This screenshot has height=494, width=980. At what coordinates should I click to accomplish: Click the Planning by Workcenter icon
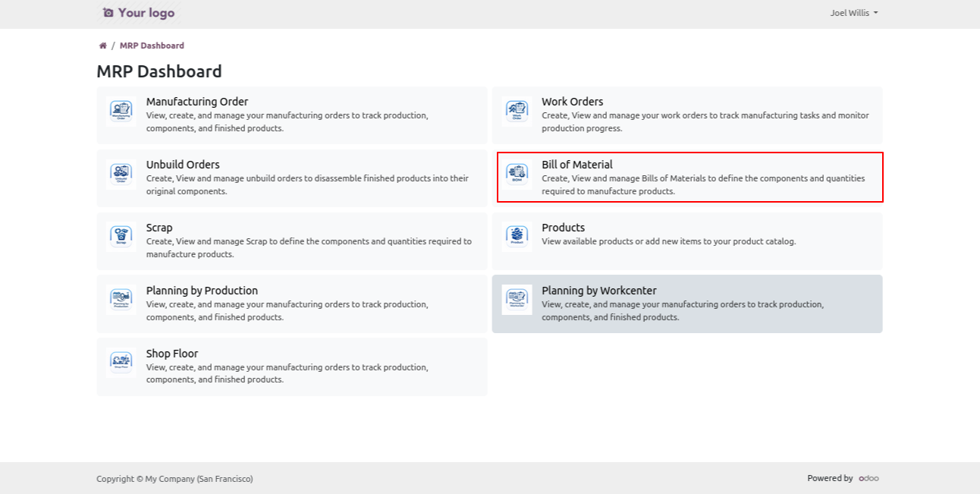tap(517, 300)
